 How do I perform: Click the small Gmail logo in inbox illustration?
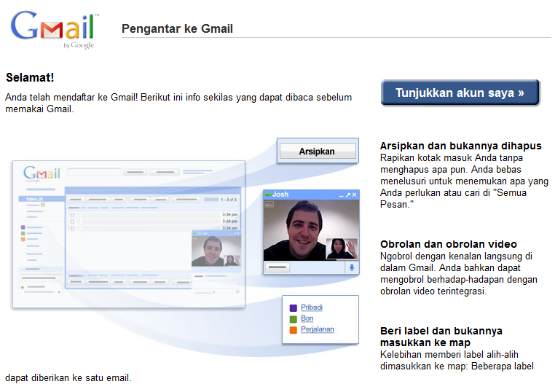pyautogui.click(x=42, y=173)
